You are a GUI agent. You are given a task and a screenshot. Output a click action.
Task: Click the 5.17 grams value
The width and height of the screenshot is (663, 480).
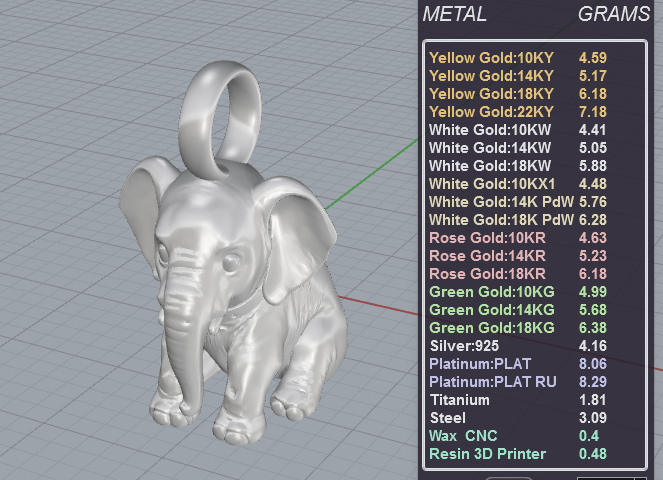pyautogui.click(x=593, y=76)
